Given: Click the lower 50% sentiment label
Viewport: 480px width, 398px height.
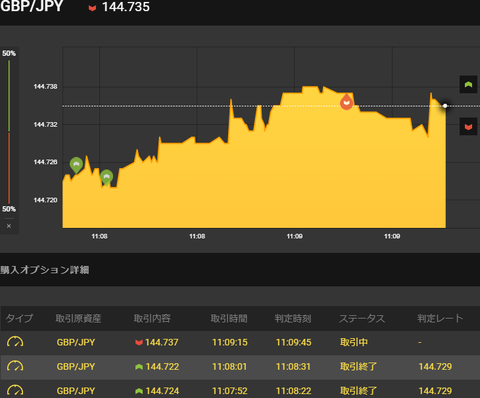Looking at the screenshot, I should tap(9, 209).
